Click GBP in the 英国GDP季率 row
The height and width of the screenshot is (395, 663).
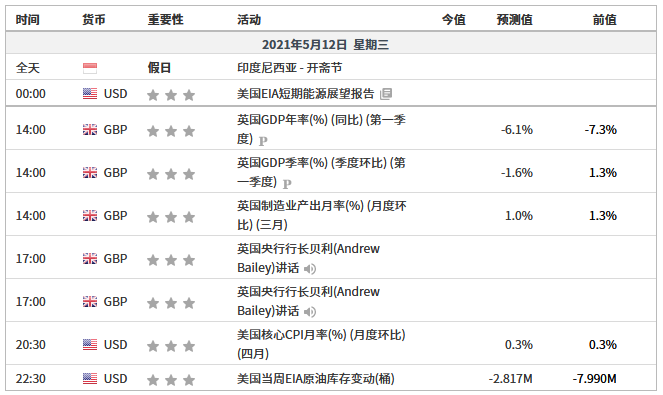coord(115,173)
